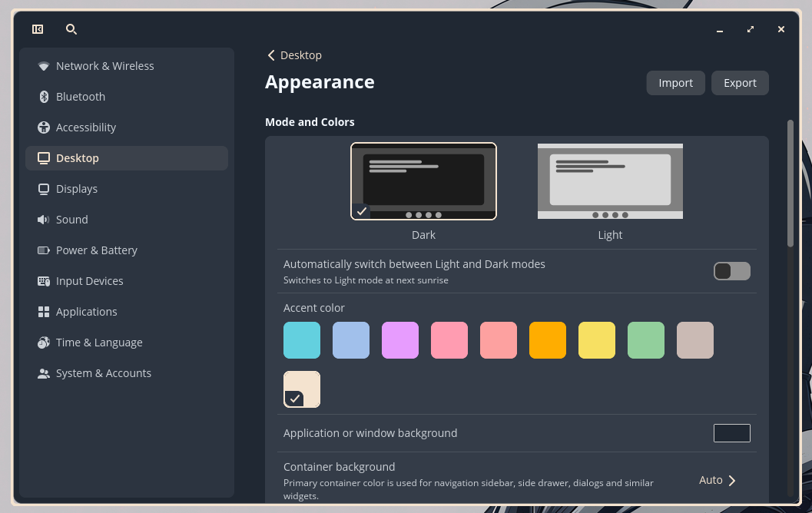Choose the orange accent color swatch

548,340
